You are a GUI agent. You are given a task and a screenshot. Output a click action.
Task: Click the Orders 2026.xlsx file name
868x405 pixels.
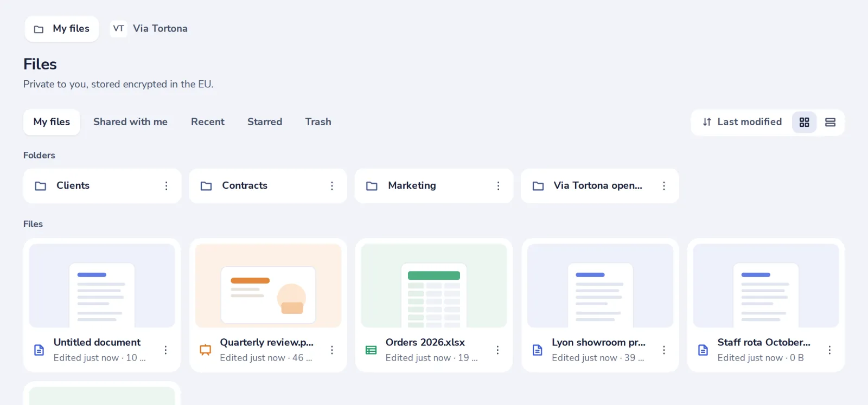(425, 343)
